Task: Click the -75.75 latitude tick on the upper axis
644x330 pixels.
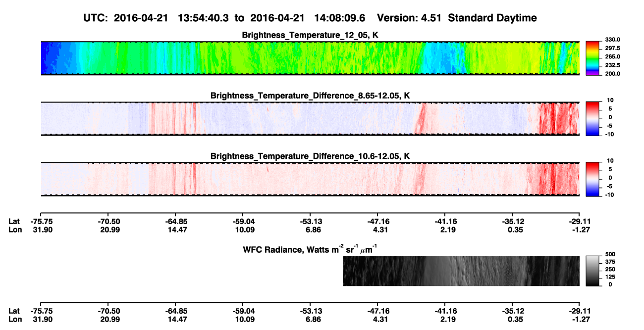Action: (x=41, y=222)
